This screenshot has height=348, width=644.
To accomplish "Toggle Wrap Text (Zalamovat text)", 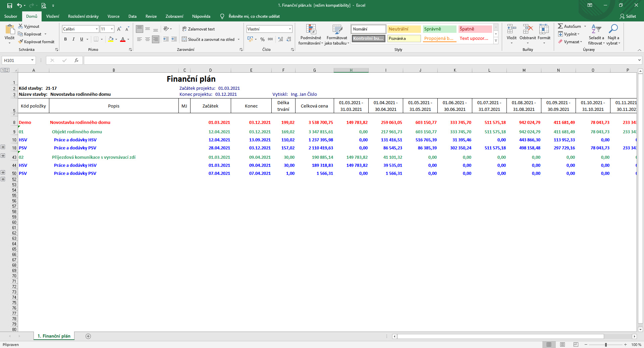I will coord(199,29).
